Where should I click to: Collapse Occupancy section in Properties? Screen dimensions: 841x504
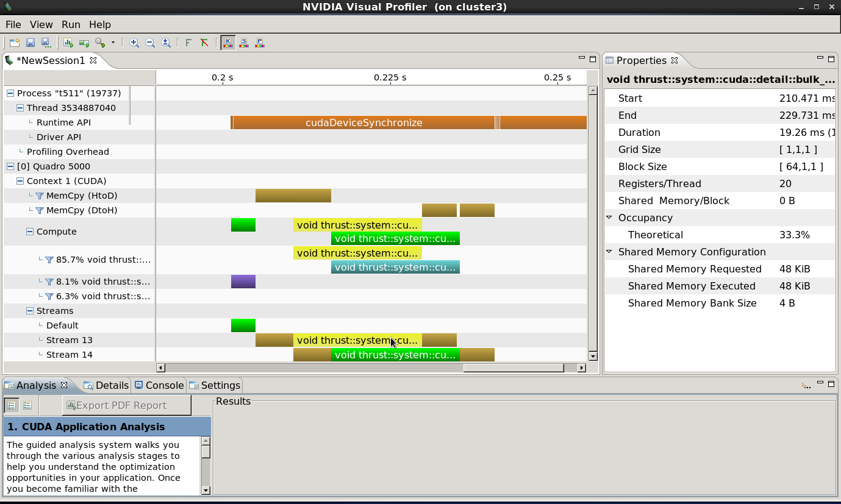609,218
